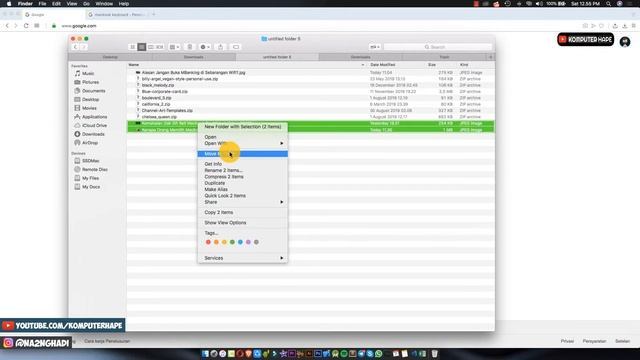Choose Compress 2 Items
The image size is (640, 360).
point(242,177)
